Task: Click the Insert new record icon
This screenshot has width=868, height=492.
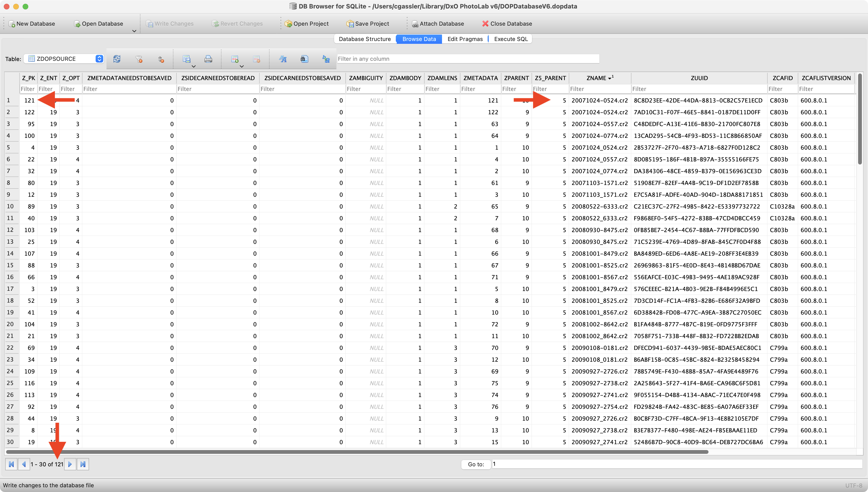Action: coord(235,59)
